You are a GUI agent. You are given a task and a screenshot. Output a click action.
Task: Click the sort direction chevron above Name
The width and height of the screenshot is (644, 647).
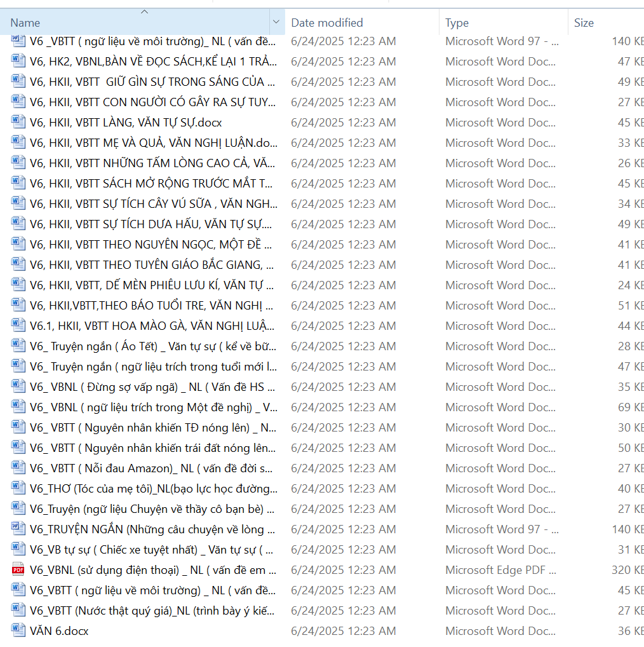click(144, 11)
